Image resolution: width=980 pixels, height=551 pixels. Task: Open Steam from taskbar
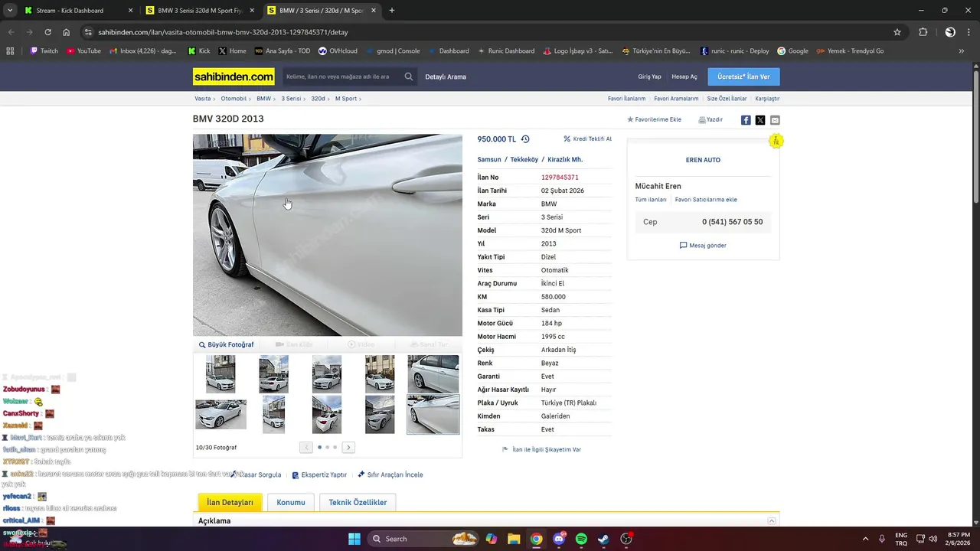point(604,539)
